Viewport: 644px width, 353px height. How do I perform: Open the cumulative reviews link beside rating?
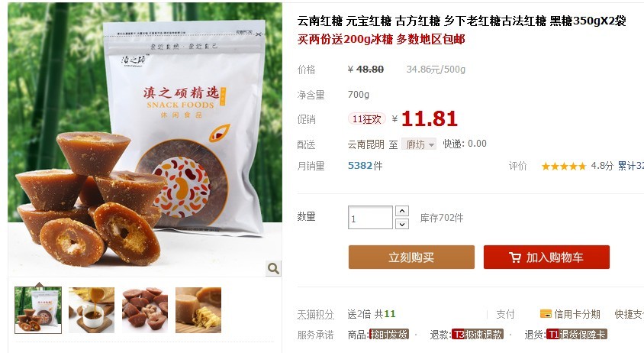coord(630,166)
